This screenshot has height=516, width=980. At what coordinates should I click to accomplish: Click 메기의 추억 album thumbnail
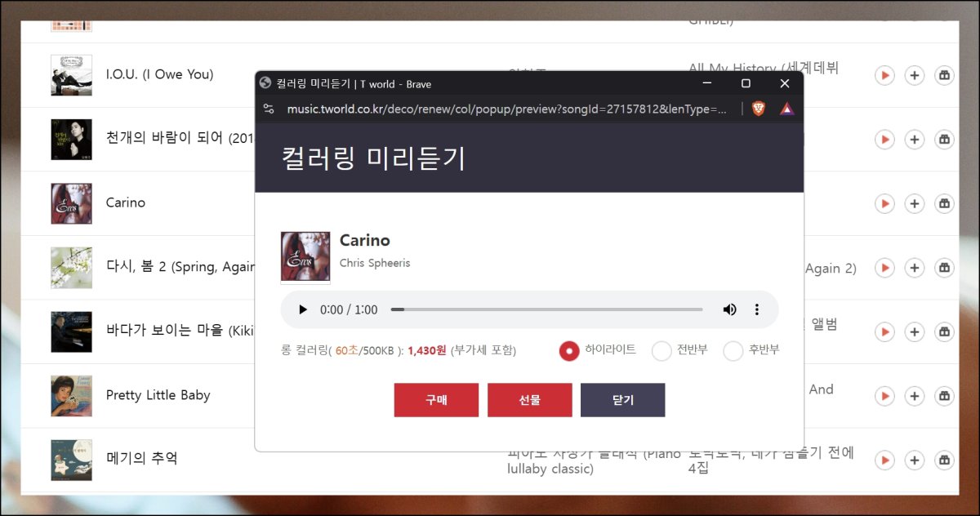[x=71, y=460]
